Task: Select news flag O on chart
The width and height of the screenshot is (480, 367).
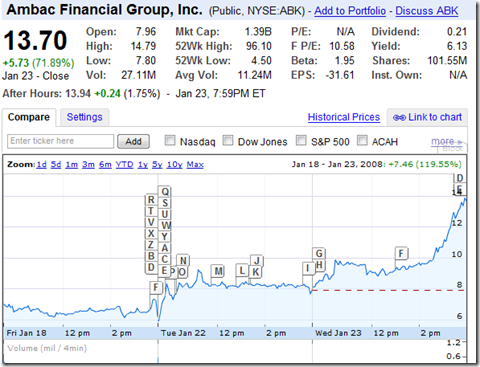Action: tap(182, 272)
